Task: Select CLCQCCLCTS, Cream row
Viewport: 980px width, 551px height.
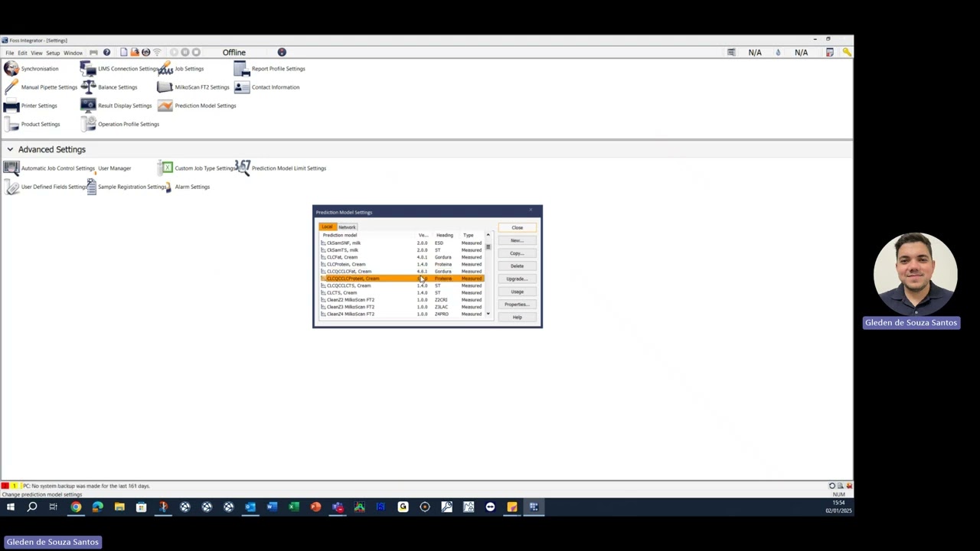Action: (401, 285)
